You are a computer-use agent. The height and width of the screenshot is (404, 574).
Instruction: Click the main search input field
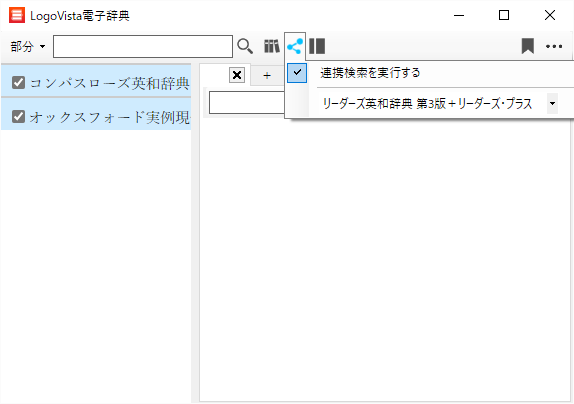point(143,46)
